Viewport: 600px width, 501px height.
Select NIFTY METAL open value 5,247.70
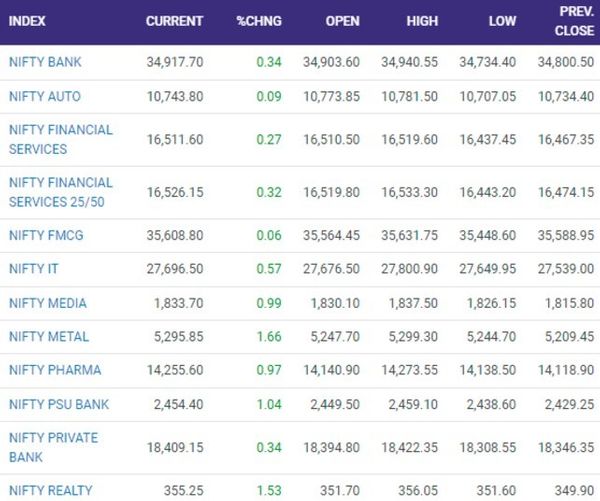[335, 336]
